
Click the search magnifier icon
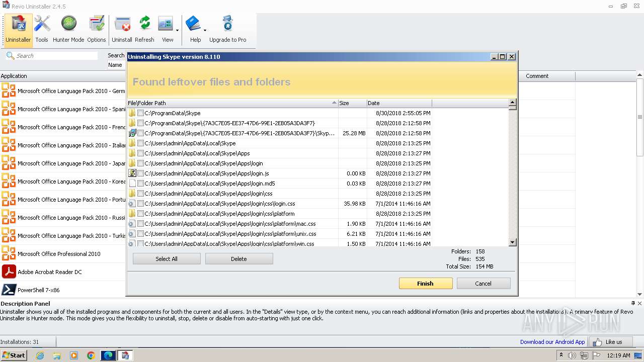(x=10, y=55)
